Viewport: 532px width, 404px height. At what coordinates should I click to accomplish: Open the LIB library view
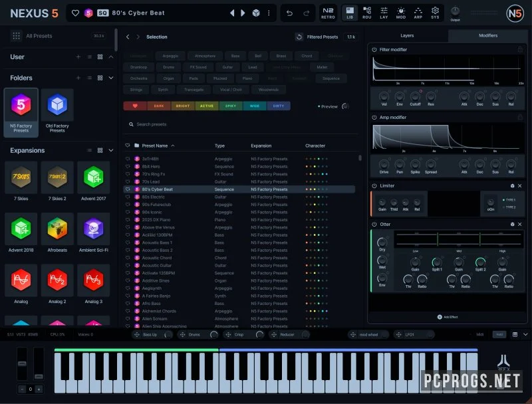(x=350, y=13)
